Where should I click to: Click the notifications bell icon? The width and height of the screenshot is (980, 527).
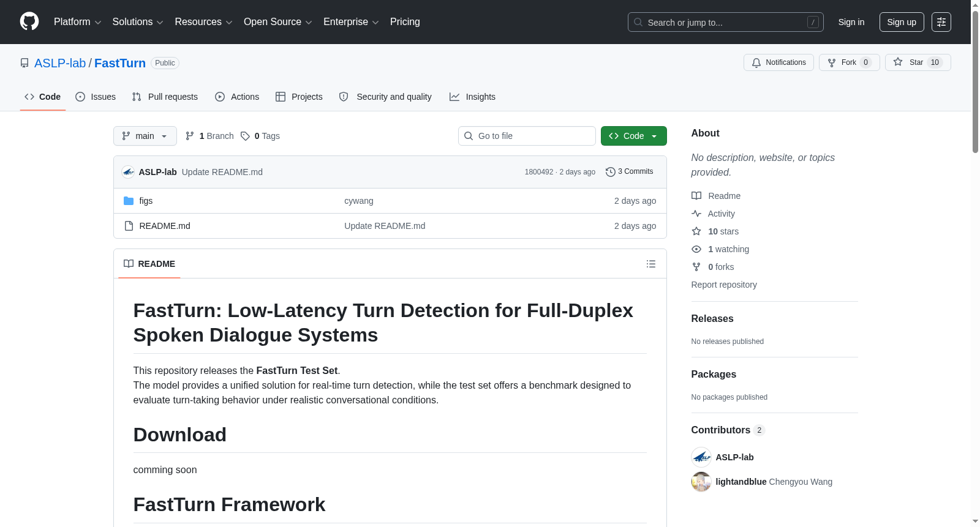point(756,62)
